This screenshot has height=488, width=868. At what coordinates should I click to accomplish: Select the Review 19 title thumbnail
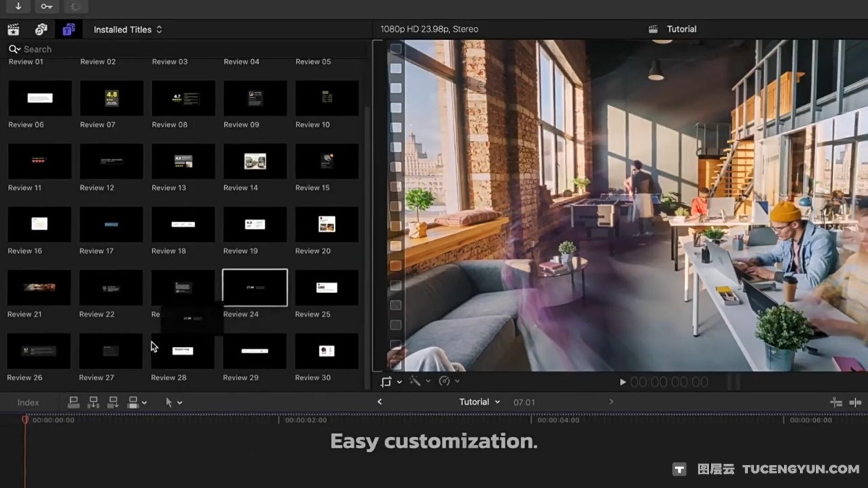[255, 225]
